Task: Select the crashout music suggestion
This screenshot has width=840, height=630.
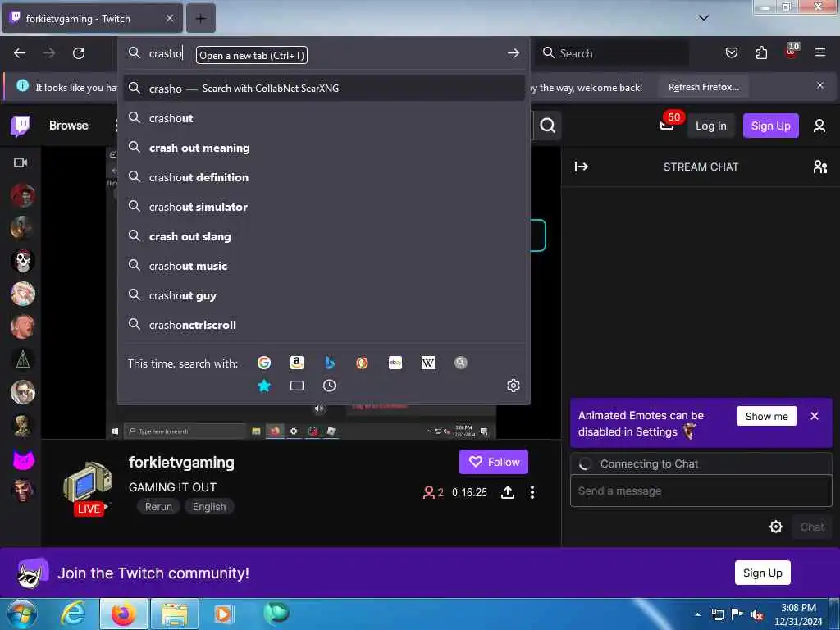Action: tap(324, 266)
